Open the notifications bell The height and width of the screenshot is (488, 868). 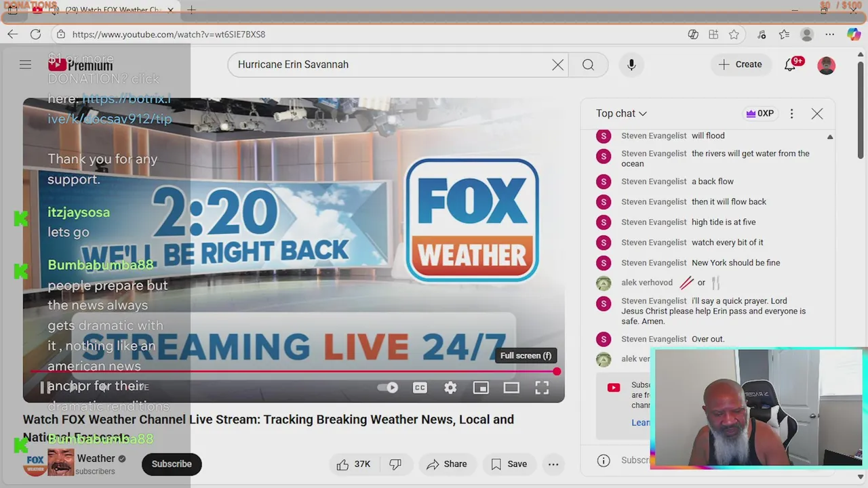point(790,64)
